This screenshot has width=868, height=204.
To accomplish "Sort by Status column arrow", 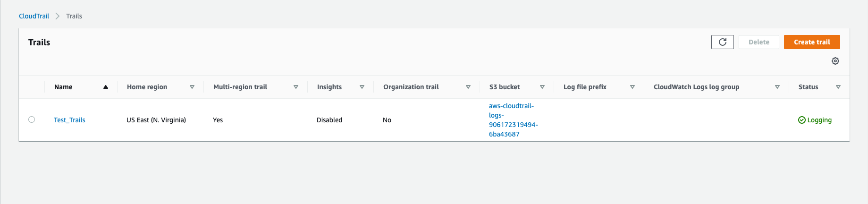I will click(x=838, y=87).
